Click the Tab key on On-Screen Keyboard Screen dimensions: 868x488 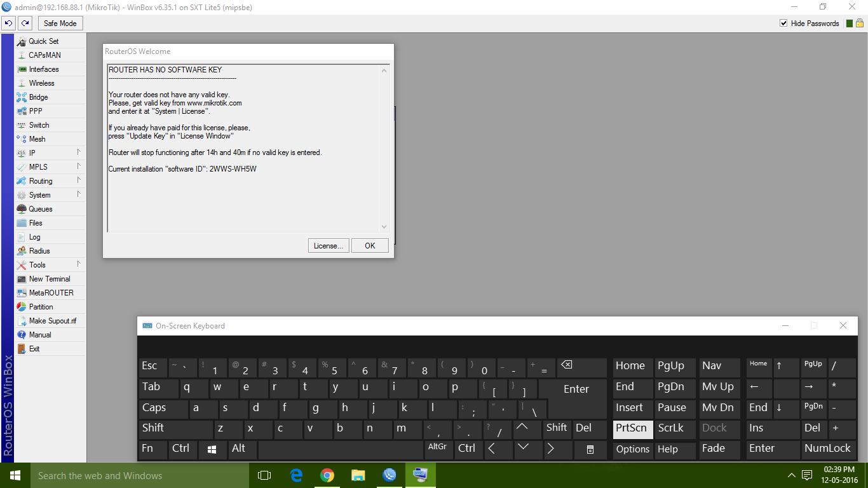(158, 388)
